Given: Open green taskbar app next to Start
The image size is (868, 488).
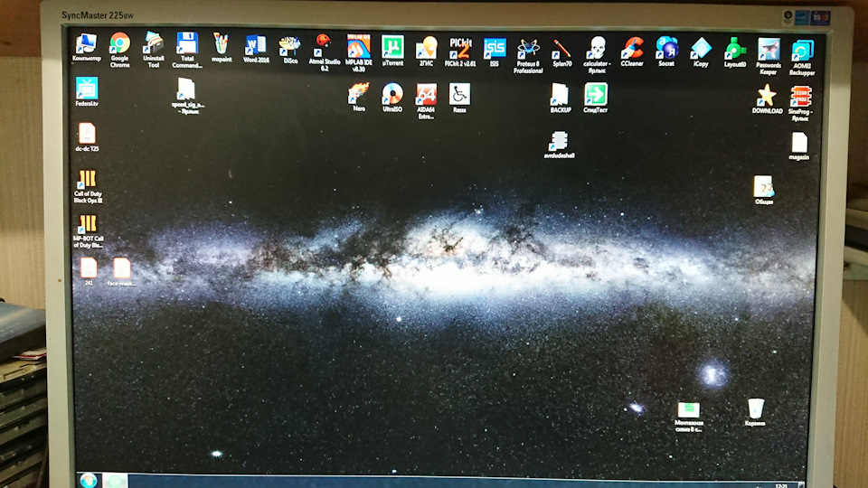Looking at the screenshot, I should (x=115, y=481).
